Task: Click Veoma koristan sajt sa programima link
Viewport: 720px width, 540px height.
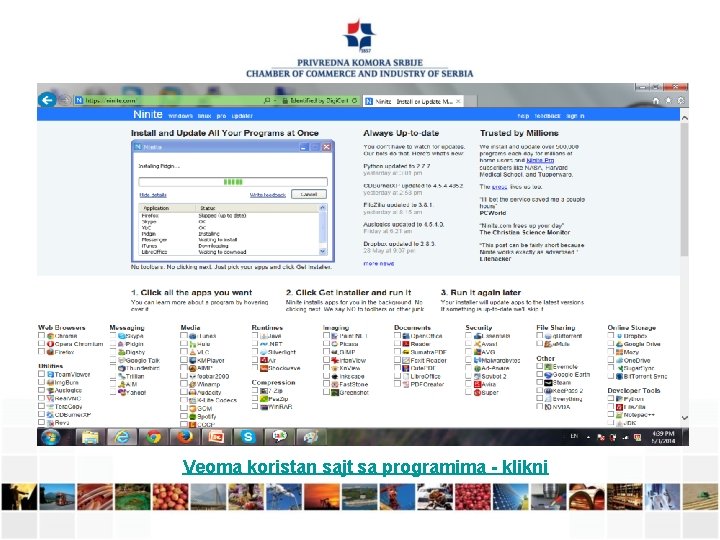Action: [366, 467]
